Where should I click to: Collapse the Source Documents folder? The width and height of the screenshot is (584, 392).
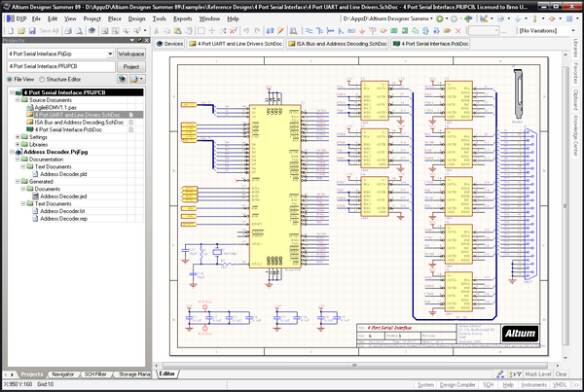click(18, 100)
